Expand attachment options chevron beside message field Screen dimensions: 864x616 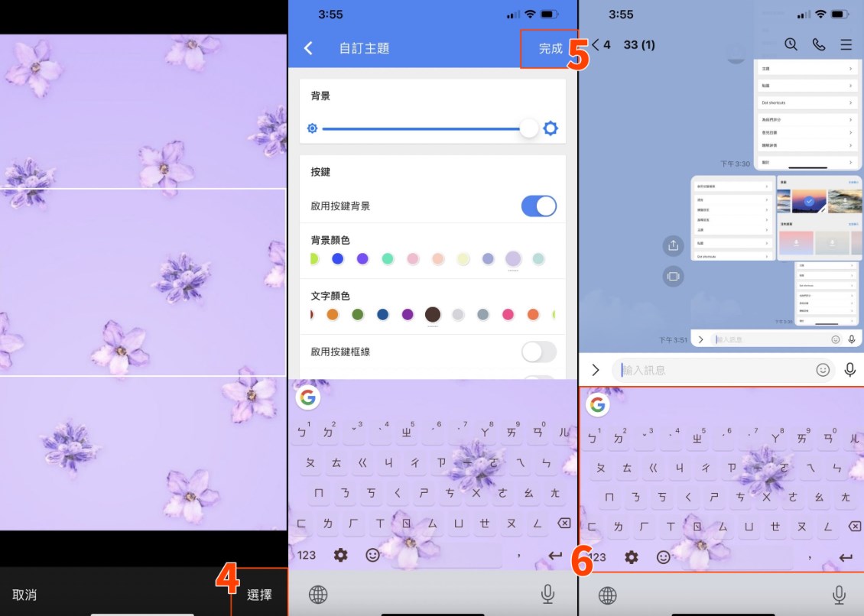coord(596,370)
